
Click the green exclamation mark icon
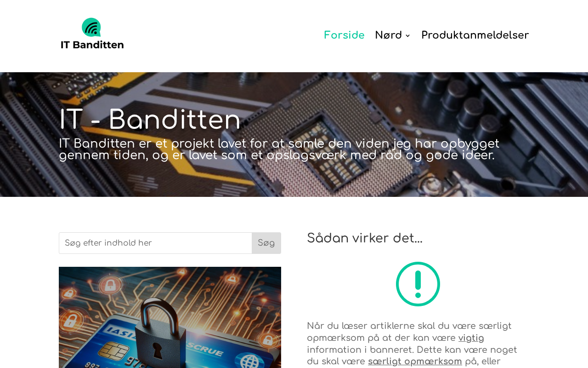click(418, 284)
